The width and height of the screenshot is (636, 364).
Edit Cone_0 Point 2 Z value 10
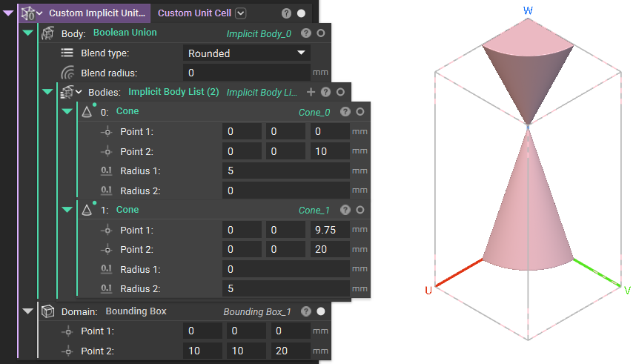[x=330, y=151]
